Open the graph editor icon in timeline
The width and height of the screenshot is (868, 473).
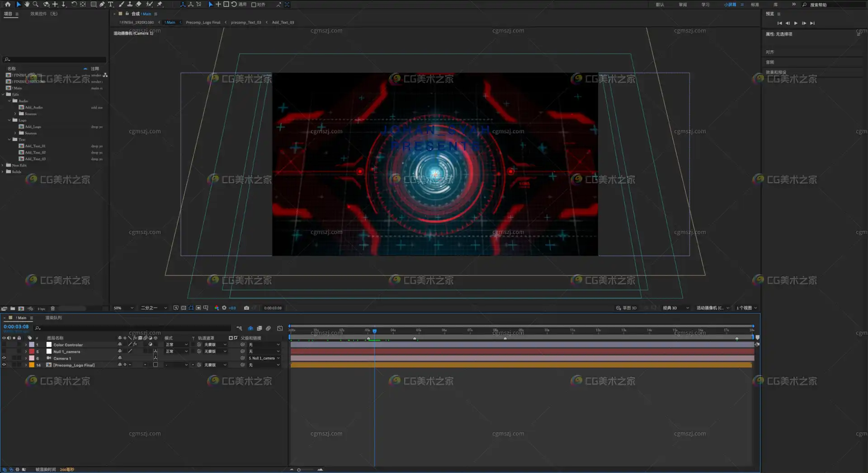pyautogui.click(x=280, y=328)
